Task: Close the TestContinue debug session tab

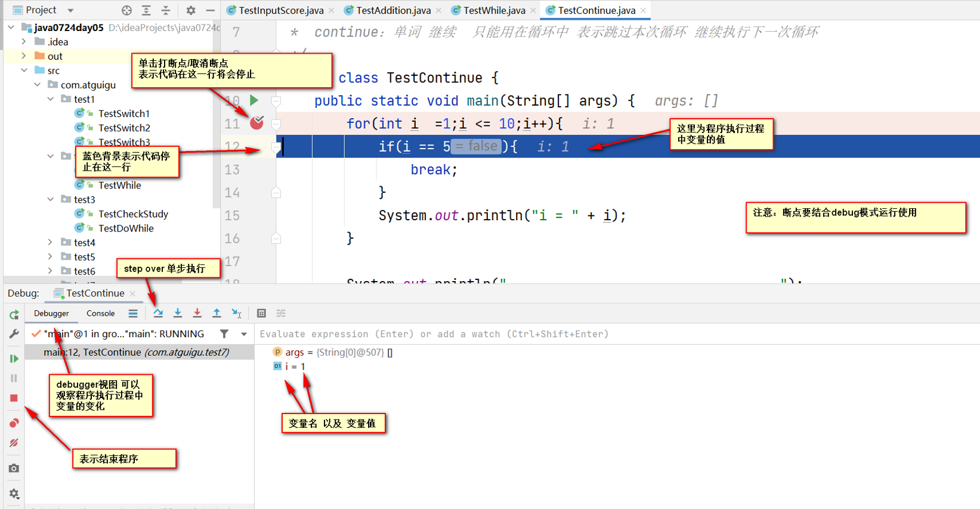Action: point(132,294)
